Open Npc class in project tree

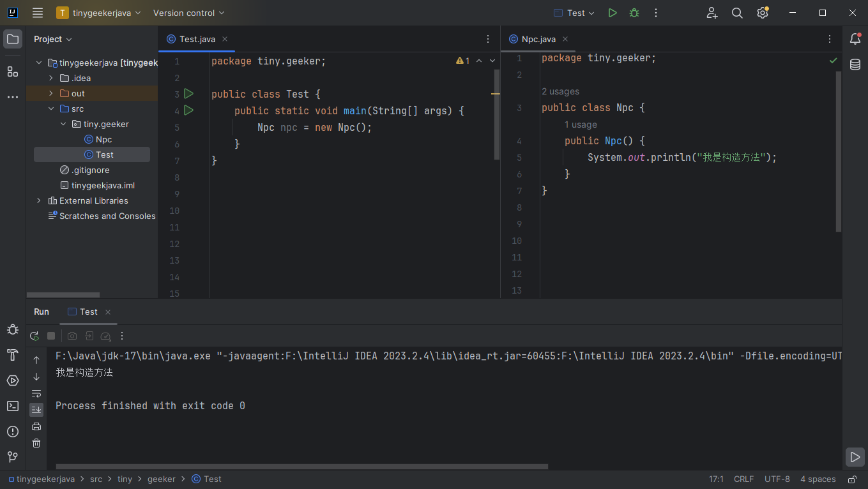pos(98,139)
